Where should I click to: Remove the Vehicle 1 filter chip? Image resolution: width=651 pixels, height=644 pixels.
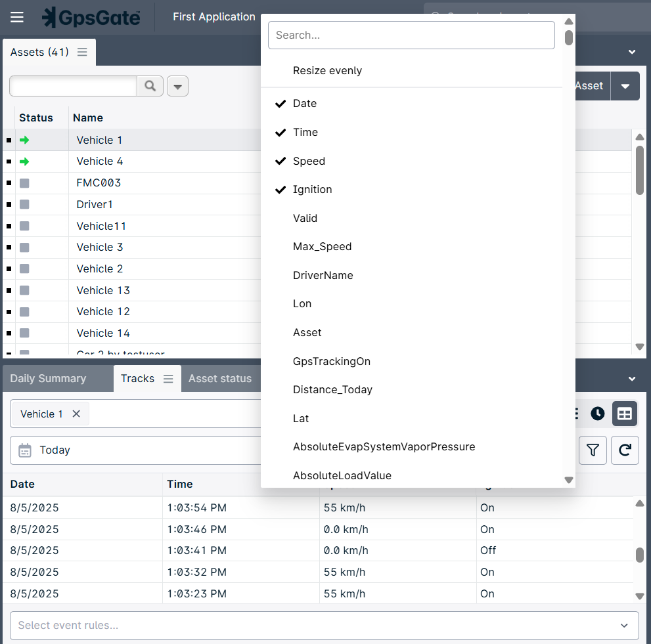[77, 414]
